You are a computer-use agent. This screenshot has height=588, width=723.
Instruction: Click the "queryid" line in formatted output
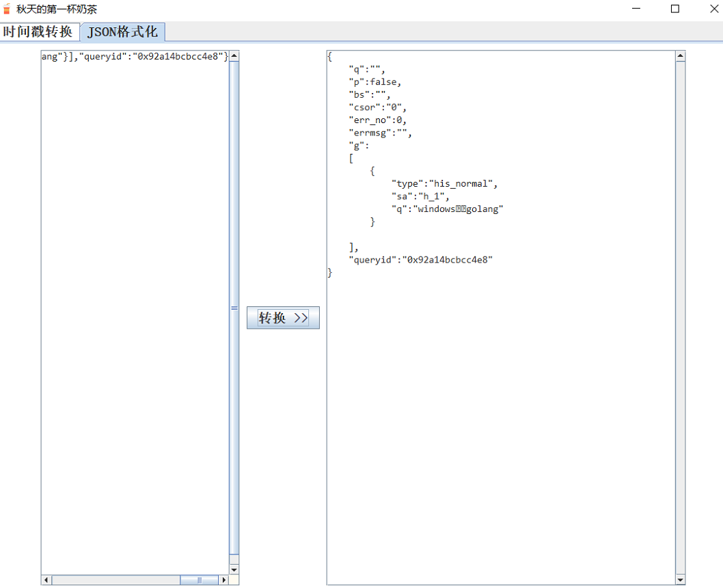point(420,260)
